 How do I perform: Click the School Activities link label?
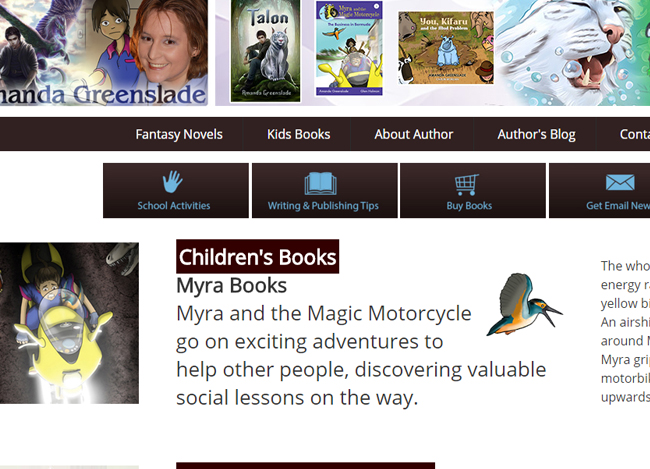[174, 206]
